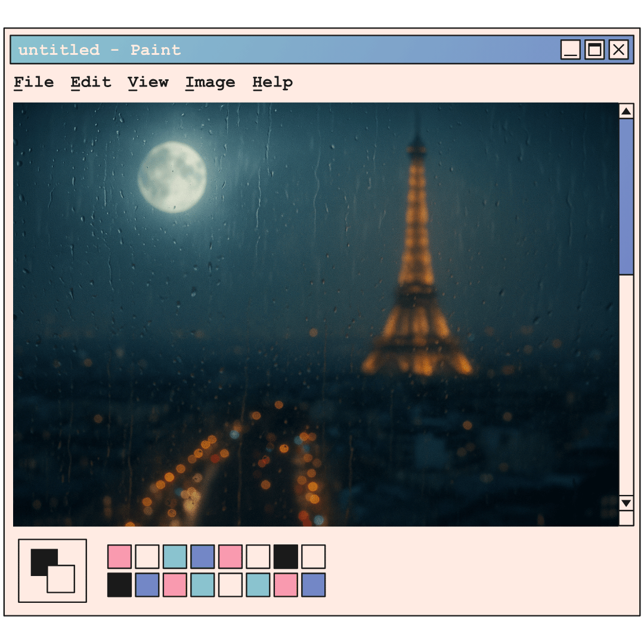Click the scrollbar up arrow

pyautogui.click(x=626, y=111)
